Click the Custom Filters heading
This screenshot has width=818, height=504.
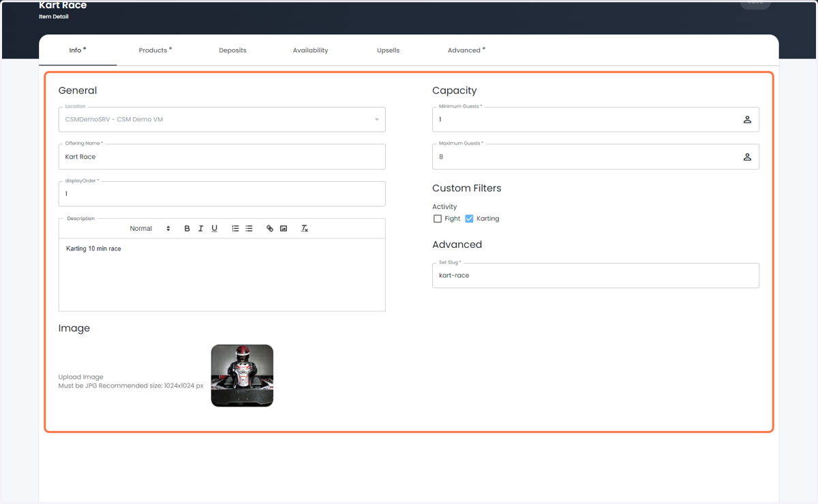point(467,189)
